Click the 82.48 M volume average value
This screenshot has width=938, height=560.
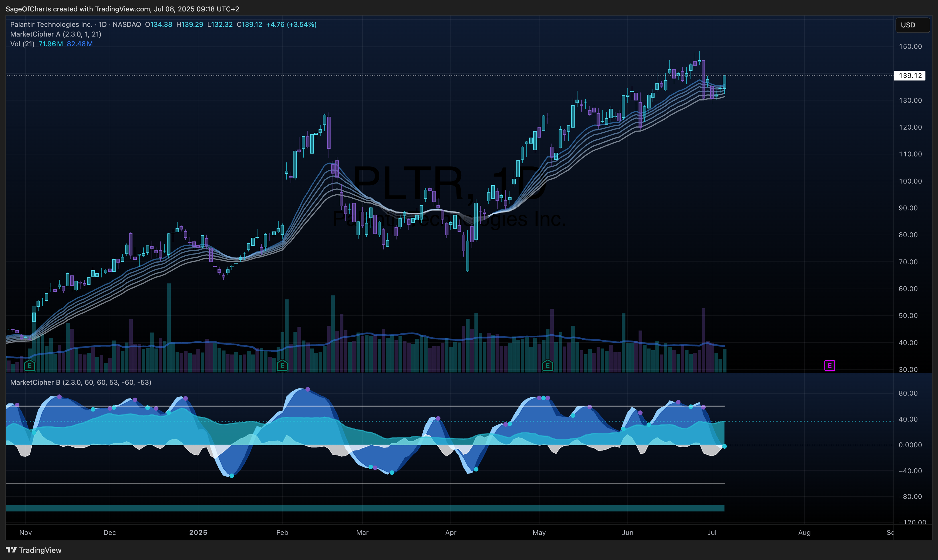[80, 44]
